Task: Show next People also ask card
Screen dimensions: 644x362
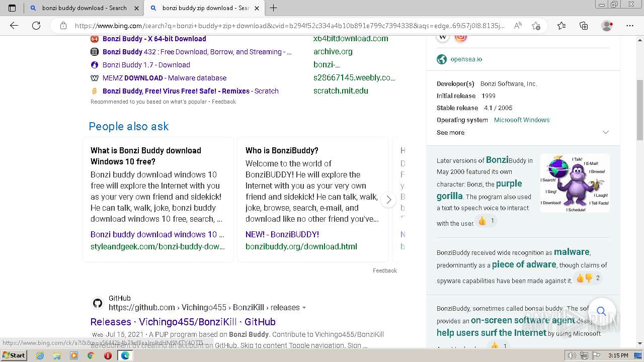Action: 388,200
